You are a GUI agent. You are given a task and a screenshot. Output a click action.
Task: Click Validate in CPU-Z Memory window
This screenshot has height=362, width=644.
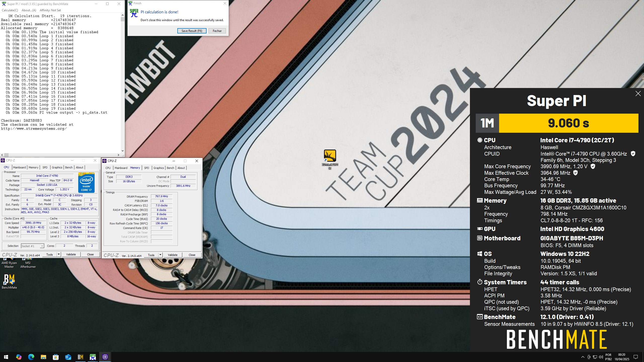click(173, 255)
